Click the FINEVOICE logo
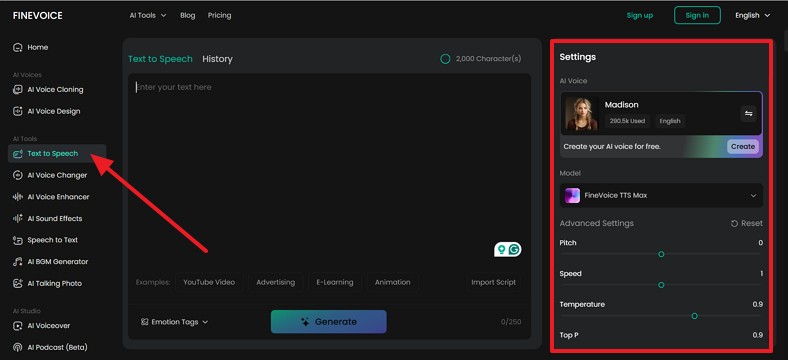This screenshot has height=360, width=788. click(38, 16)
